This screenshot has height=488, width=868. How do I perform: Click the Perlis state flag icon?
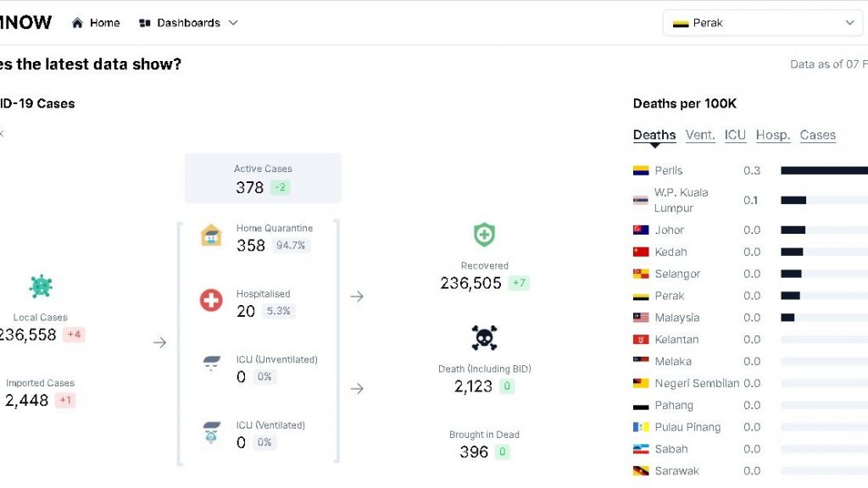point(641,170)
